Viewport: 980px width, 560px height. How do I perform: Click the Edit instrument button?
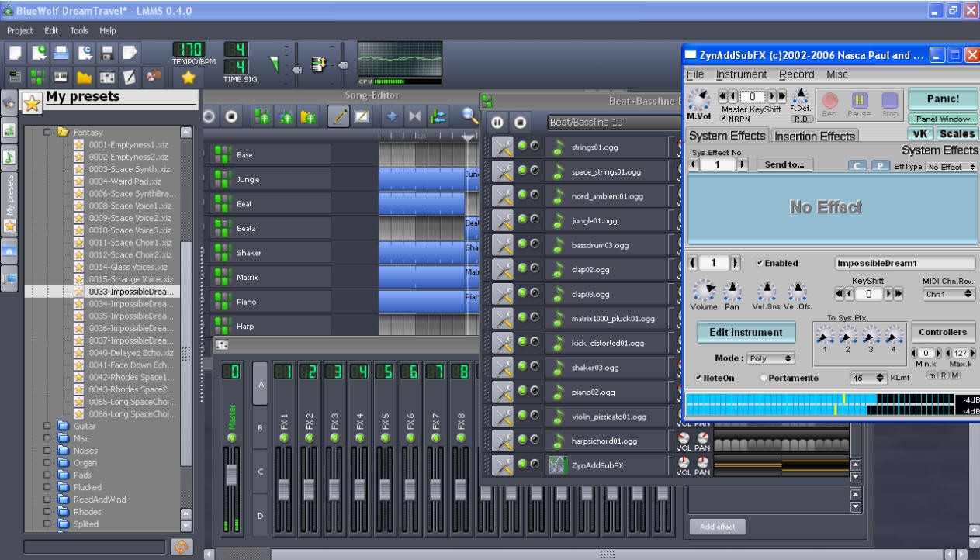(746, 332)
